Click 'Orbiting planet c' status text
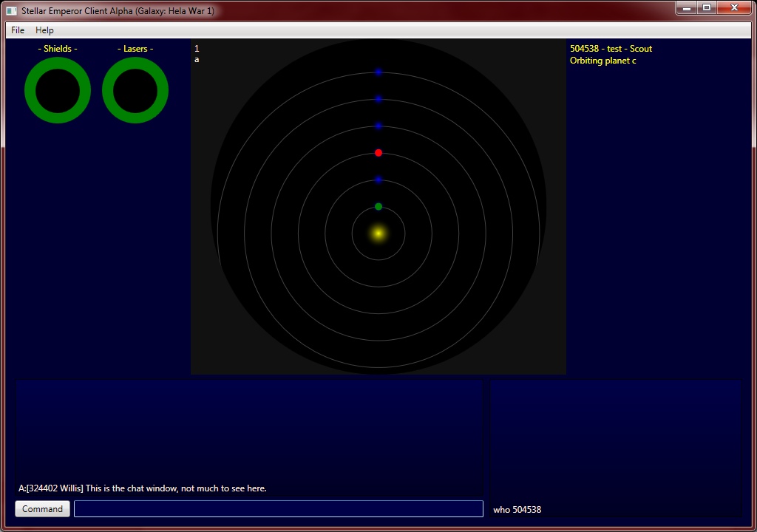Screen dimensions: 757x532 coord(603,61)
